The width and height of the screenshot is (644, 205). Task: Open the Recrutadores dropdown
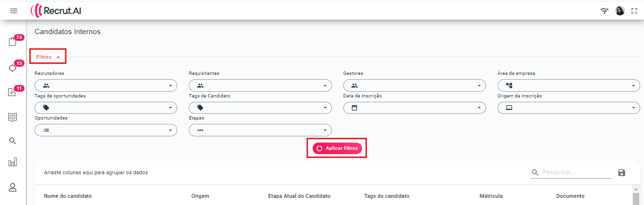(106, 86)
